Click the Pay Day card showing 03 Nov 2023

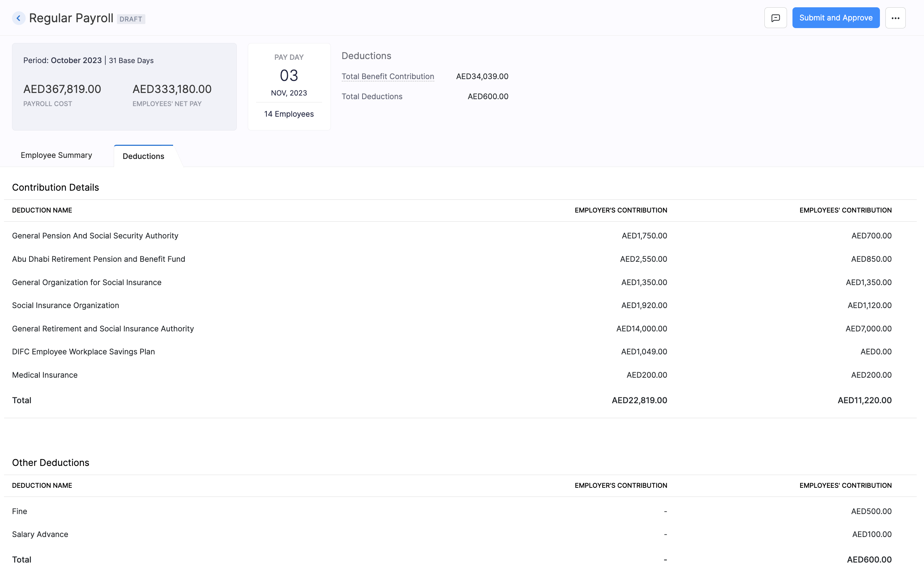tap(288, 86)
